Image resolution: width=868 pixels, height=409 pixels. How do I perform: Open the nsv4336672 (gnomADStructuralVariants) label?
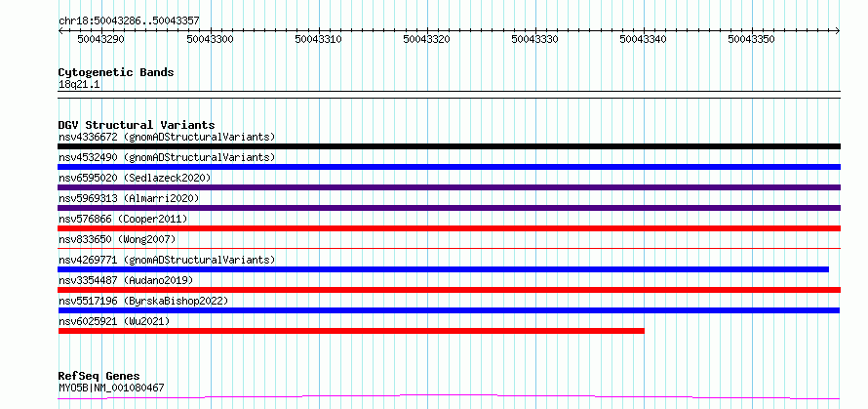[x=167, y=137]
